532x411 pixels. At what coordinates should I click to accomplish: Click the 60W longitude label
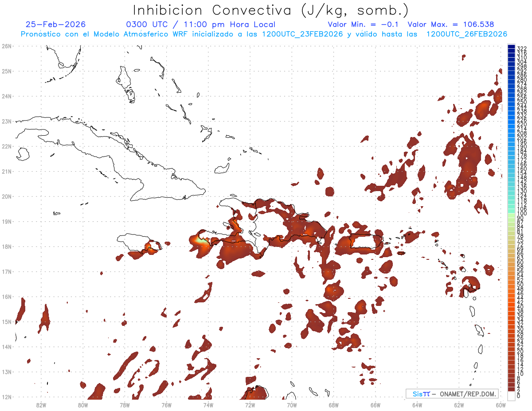click(x=501, y=405)
